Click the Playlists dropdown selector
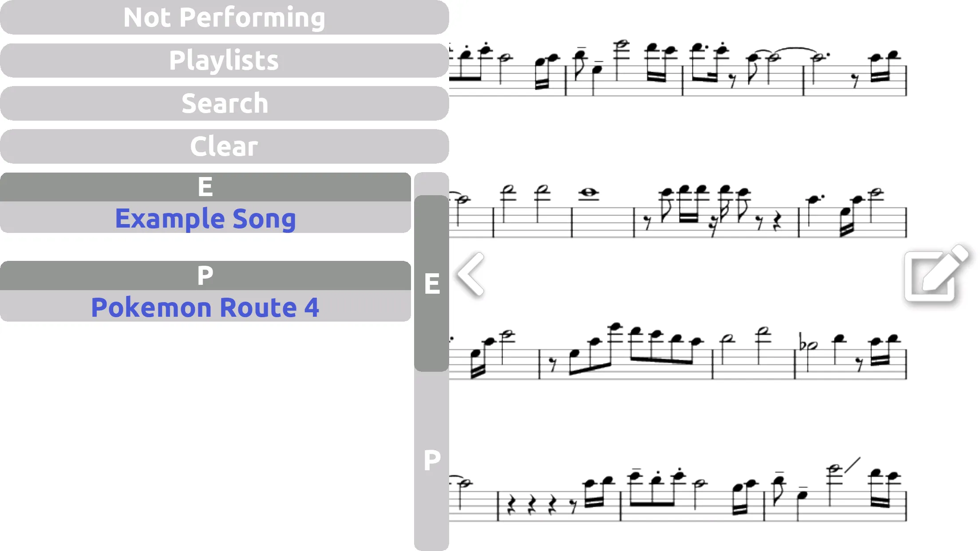 click(x=225, y=60)
